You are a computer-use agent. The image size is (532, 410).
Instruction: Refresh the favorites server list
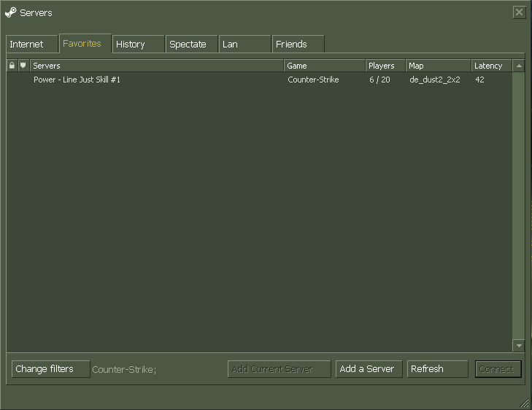(437, 369)
